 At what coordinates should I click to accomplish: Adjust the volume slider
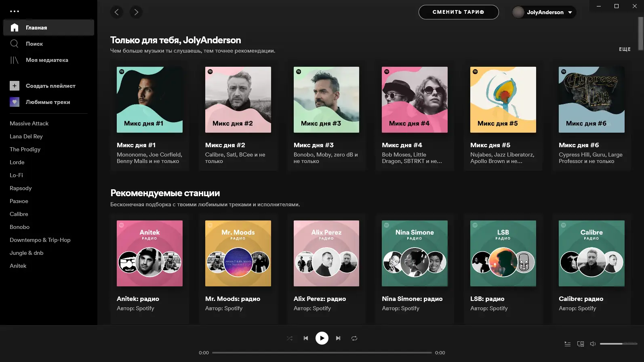click(x=618, y=344)
